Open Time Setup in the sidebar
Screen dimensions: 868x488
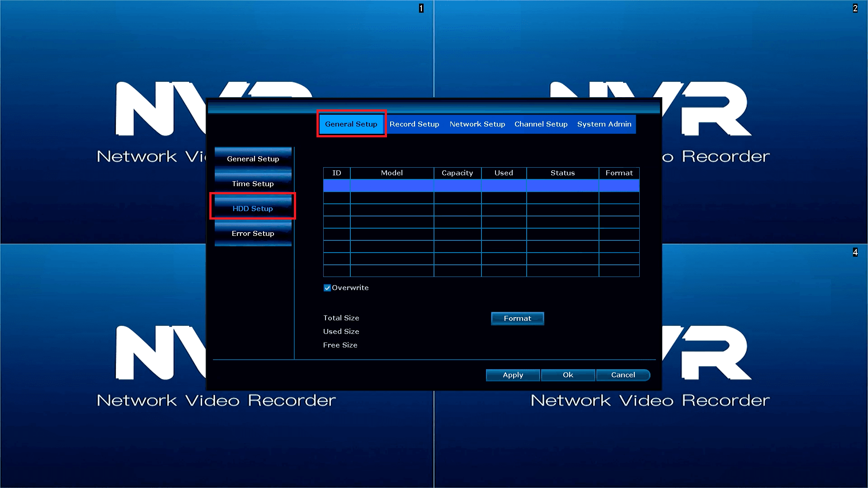pyautogui.click(x=253, y=183)
